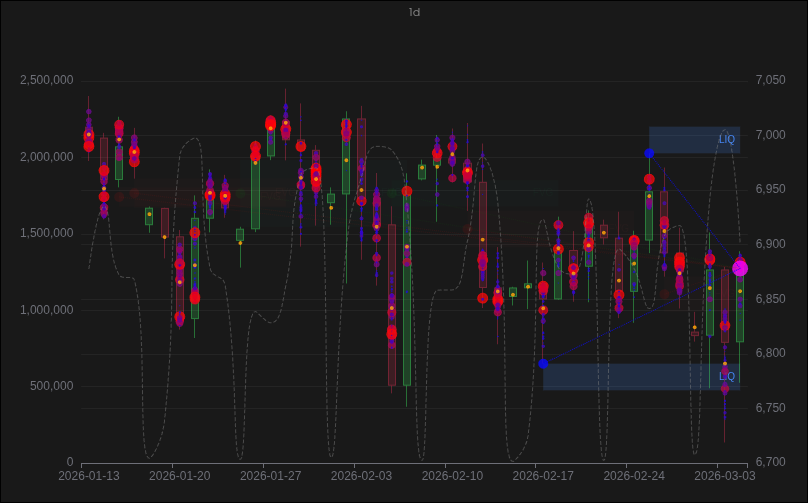Click the 6,700 price axis label
Screen dimensions: 808x503
[770, 462]
